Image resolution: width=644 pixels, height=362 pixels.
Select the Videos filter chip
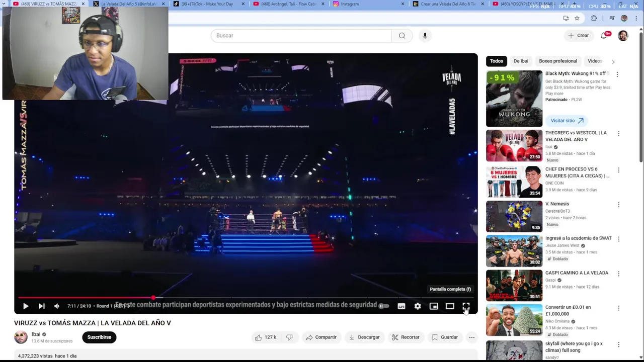tap(595, 61)
